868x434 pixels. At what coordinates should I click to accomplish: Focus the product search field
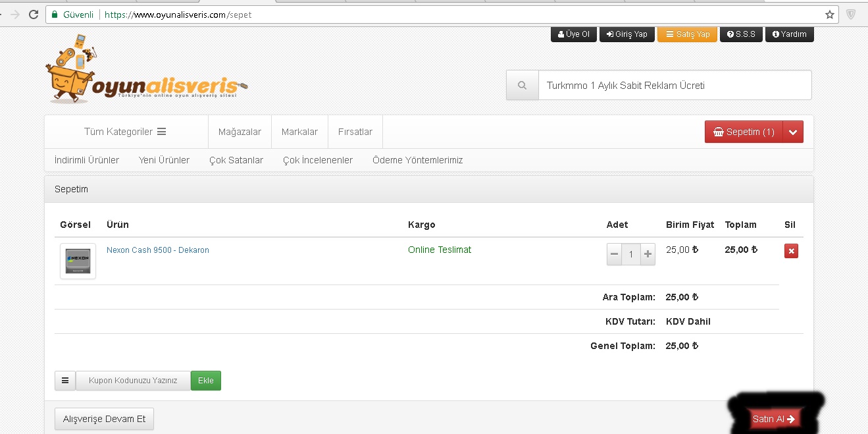tap(675, 86)
